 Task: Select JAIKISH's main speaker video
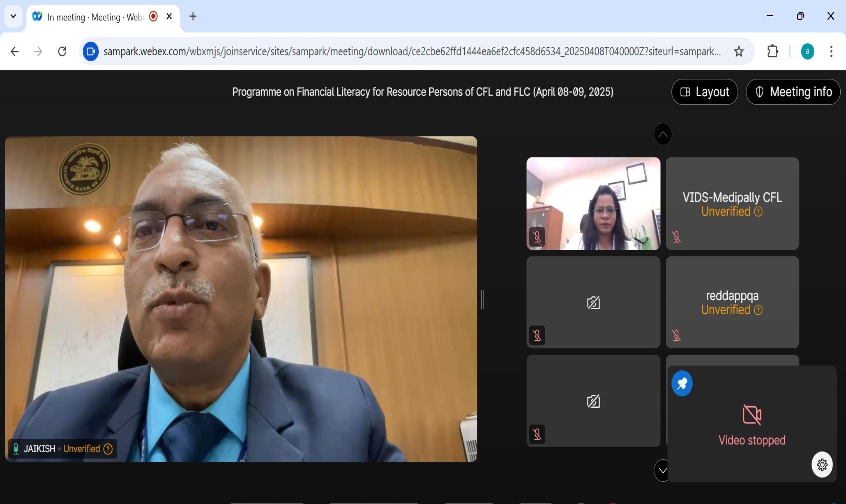pos(241,299)
